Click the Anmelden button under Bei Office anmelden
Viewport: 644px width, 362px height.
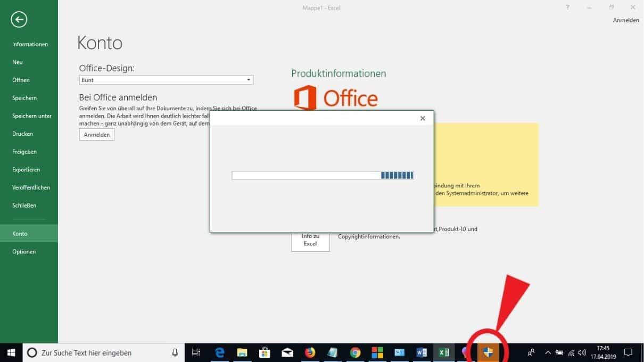point(96,135)
